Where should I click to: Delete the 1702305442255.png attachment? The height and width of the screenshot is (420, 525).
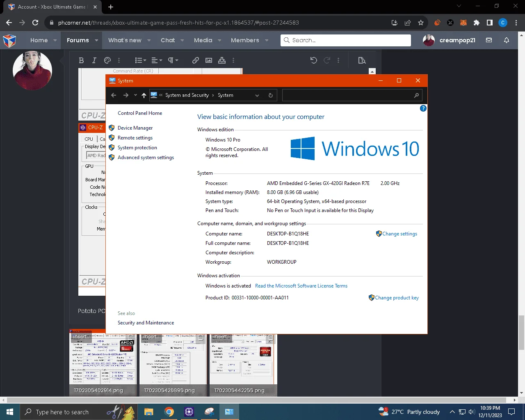tap(271, 338)
